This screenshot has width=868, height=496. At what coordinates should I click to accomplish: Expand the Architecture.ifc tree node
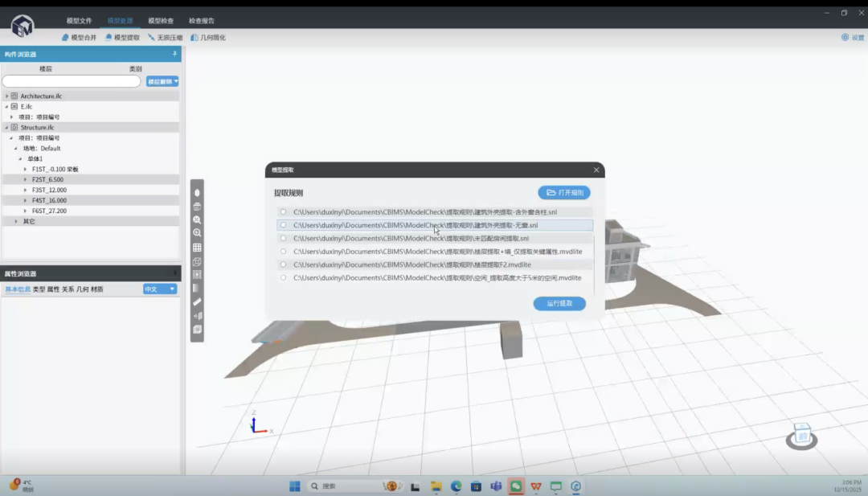[6, 96]
